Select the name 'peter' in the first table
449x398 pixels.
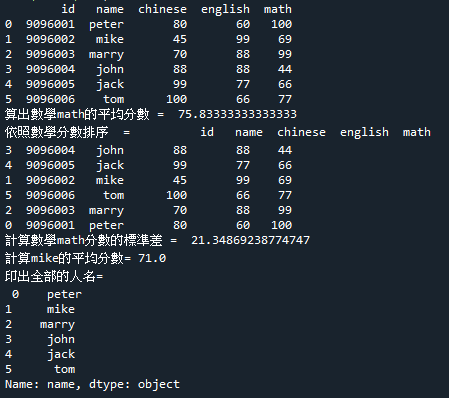pos(106,25)
